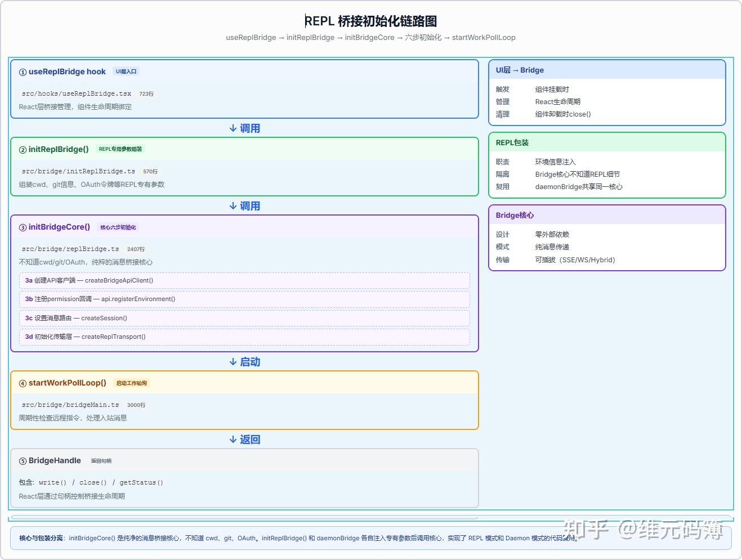Click the "REPL专用参数组装" badge

[120, 149]
